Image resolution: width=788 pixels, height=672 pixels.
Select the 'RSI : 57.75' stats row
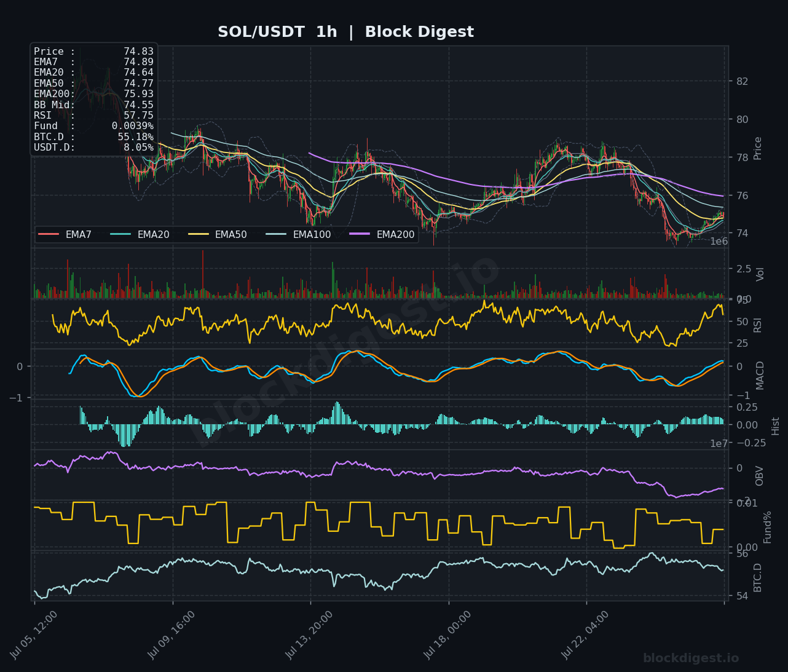point(93,116)
